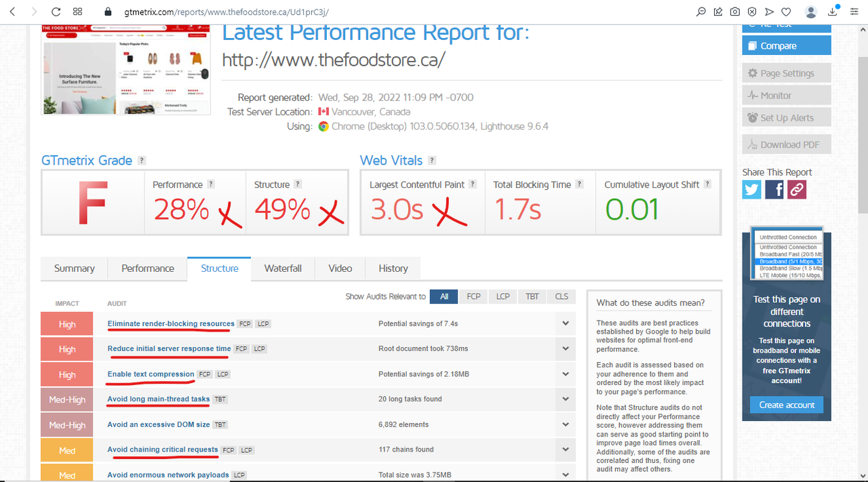The width and height of the screenshot is (868, 482).
Task: Open Reduce initial server response time link
Action: [169, 349]
